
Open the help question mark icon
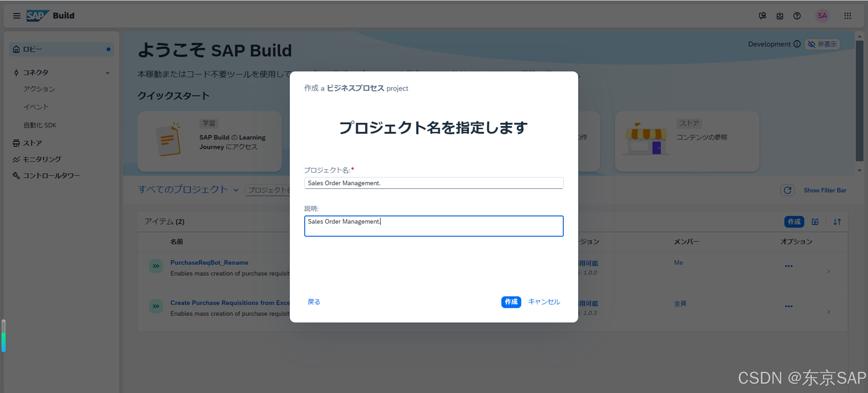coord(797,16)
